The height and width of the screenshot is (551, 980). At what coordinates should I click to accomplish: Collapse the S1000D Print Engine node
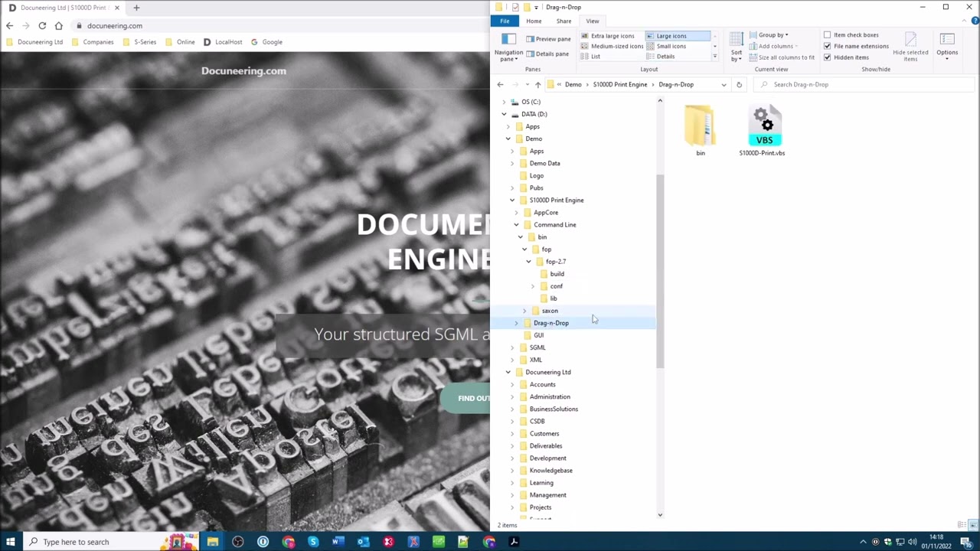point(512,201)
